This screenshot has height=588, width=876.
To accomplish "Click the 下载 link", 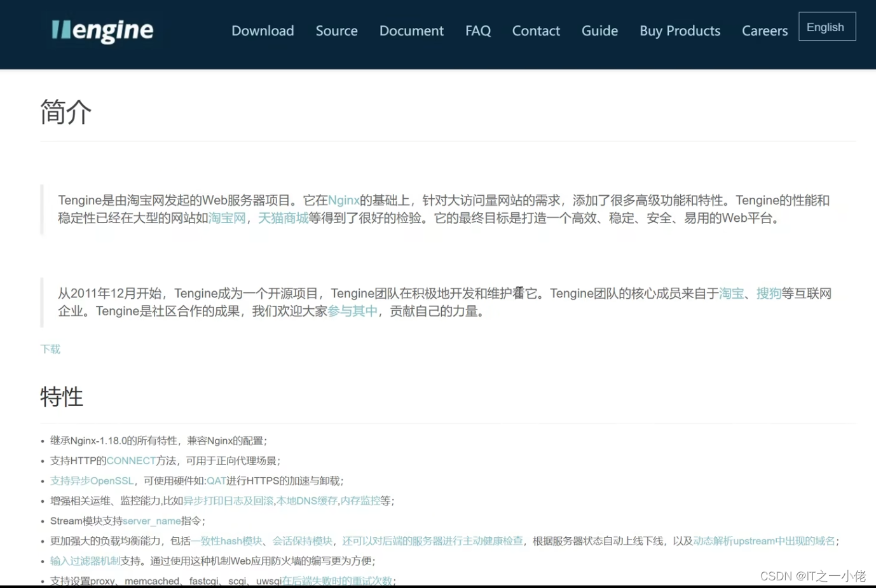I will click(50, 349).
